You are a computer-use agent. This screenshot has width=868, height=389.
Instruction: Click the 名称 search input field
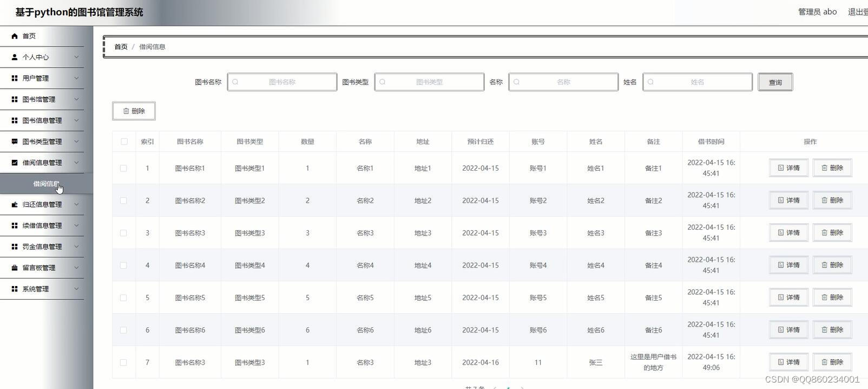click(563, 82)
